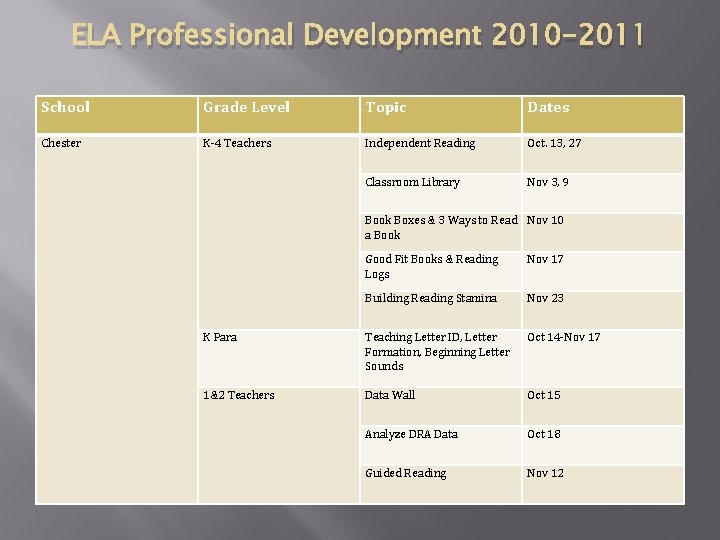
Task: Select the 'Building Reading Stamina' topic cell
Action: pyautogui.click(x=441, y=310)
